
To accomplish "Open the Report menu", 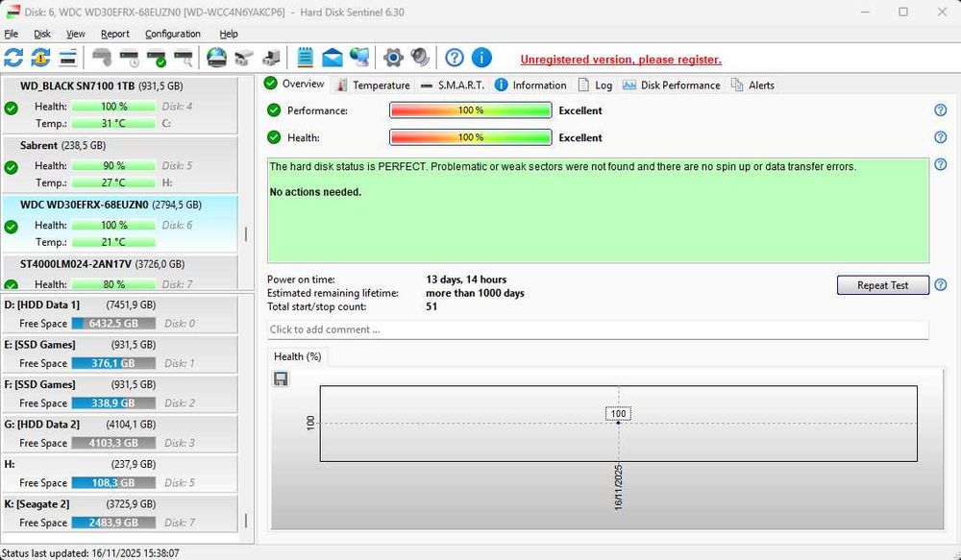I will pos(115,34).
